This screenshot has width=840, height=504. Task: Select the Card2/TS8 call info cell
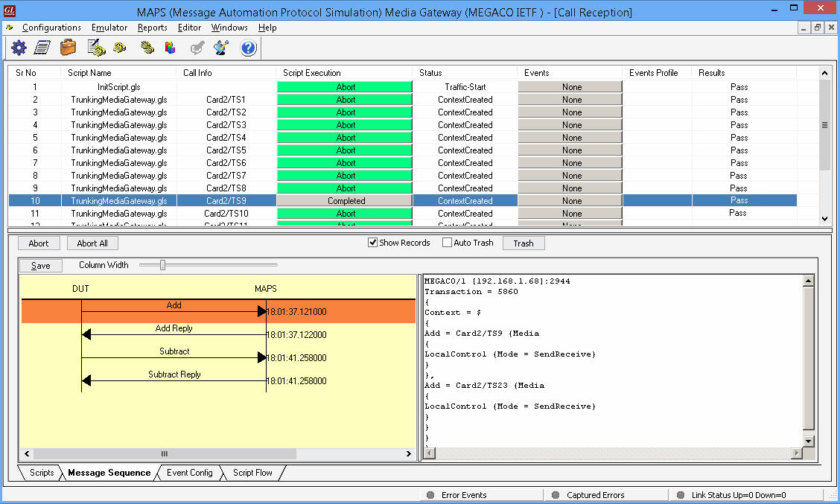[x=226, y=188]
